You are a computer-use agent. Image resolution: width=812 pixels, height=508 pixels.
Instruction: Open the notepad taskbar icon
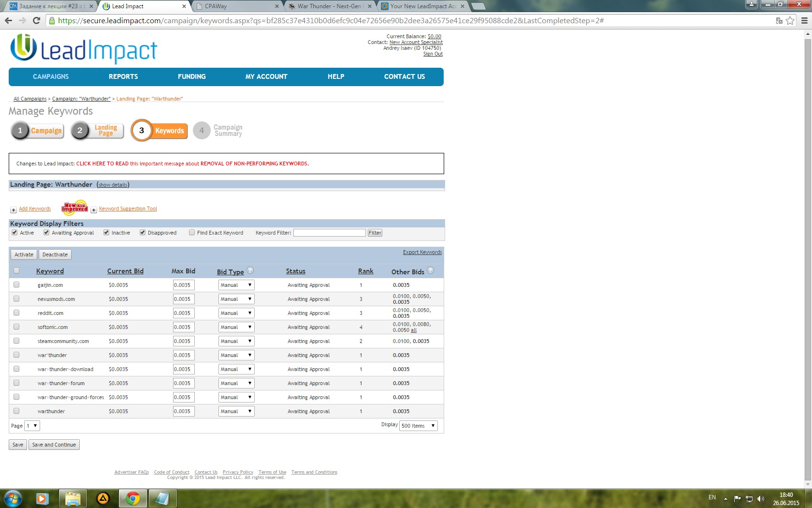click(162, 498)
